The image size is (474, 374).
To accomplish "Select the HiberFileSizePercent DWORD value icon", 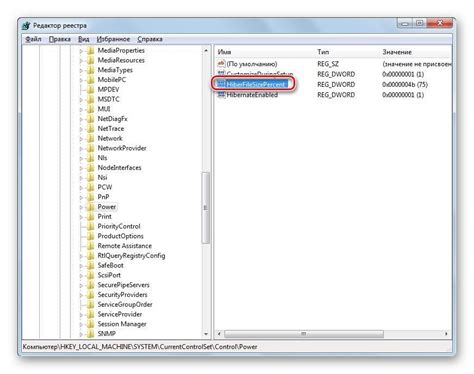I will (x=221, y=84).
